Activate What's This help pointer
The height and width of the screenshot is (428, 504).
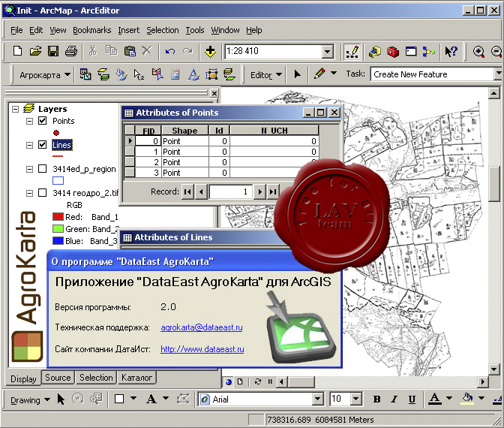coord(451,52)
